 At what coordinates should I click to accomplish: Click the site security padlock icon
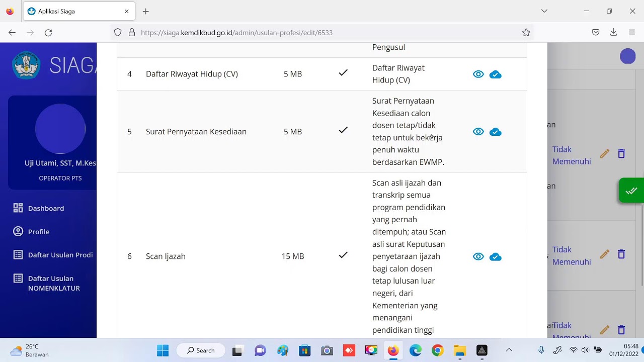click(x=132, y=33)
